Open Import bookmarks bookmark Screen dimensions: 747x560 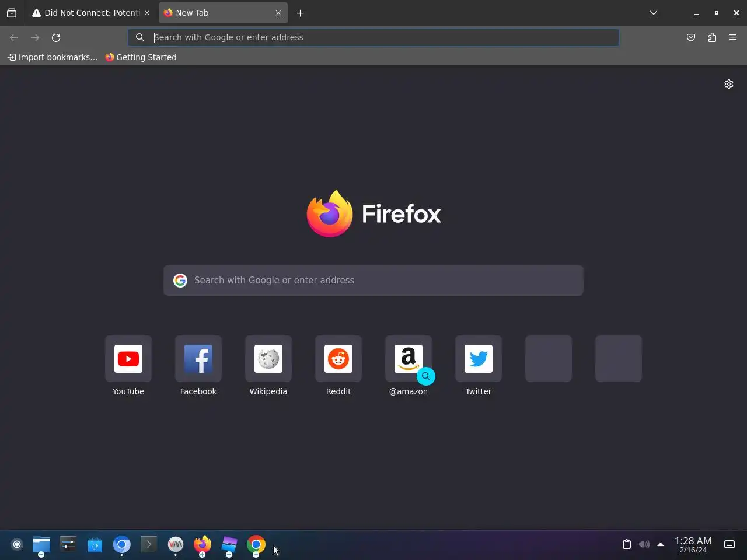coord(53,57)
